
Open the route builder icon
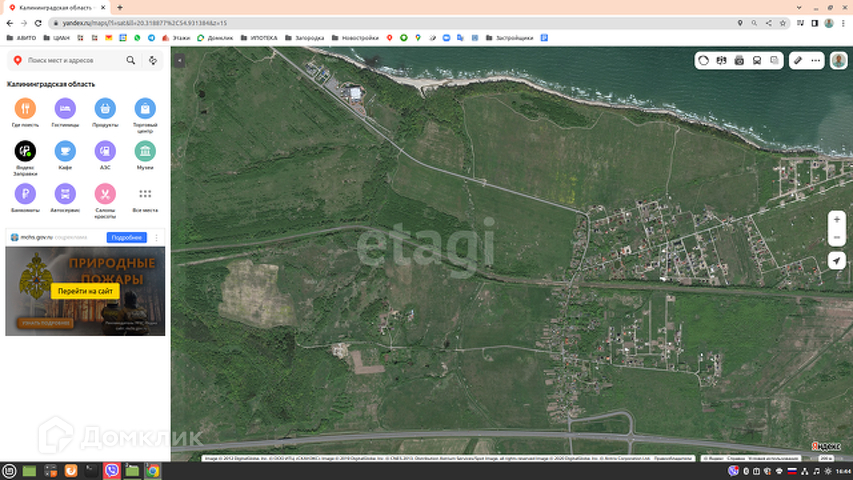(x=153, y=60)
